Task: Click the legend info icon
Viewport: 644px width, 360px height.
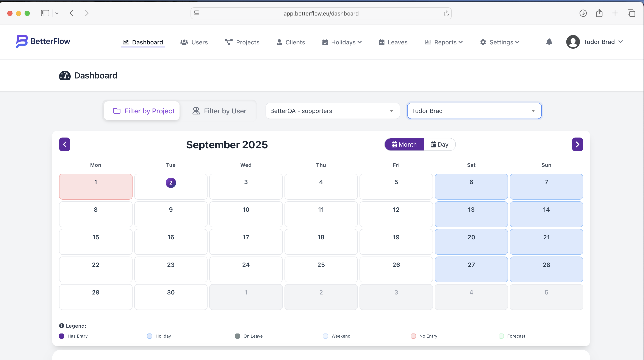Action: pos(61,326)
